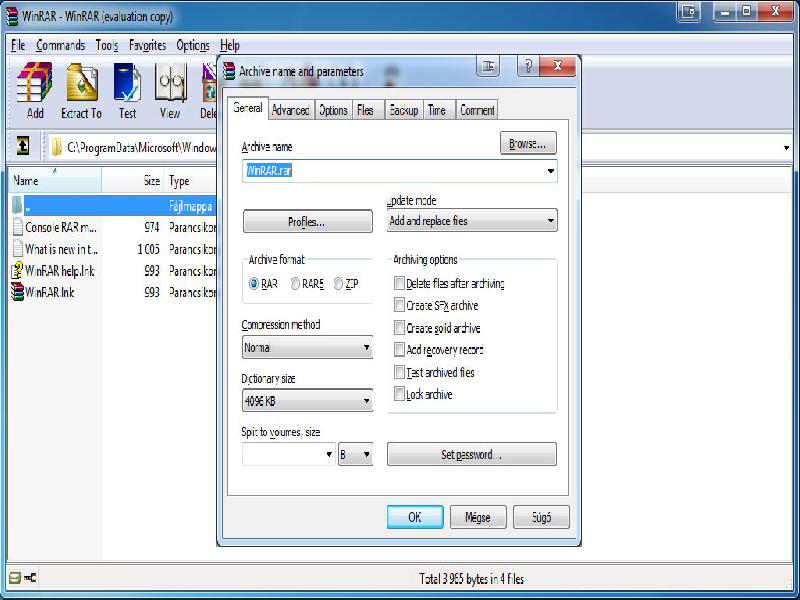800x600 pixels.
Task: Click the WinRAR.lnk file icon
Action: [18, 292]
